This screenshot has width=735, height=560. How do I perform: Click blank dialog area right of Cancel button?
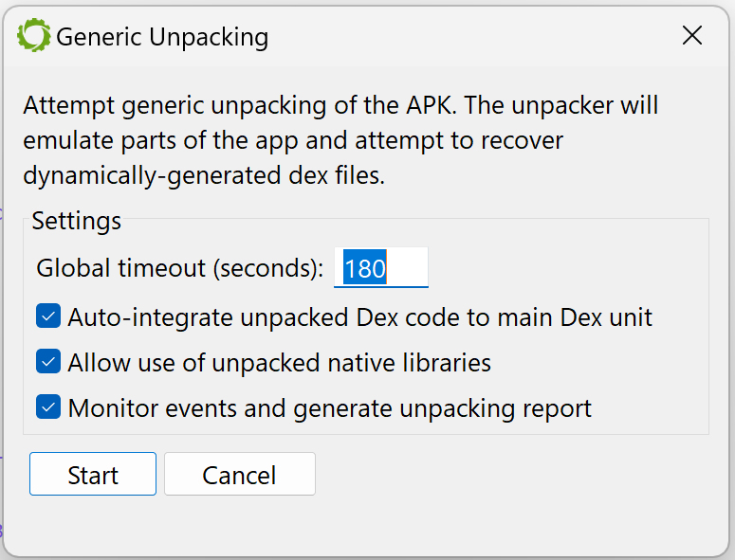point(516,474)
